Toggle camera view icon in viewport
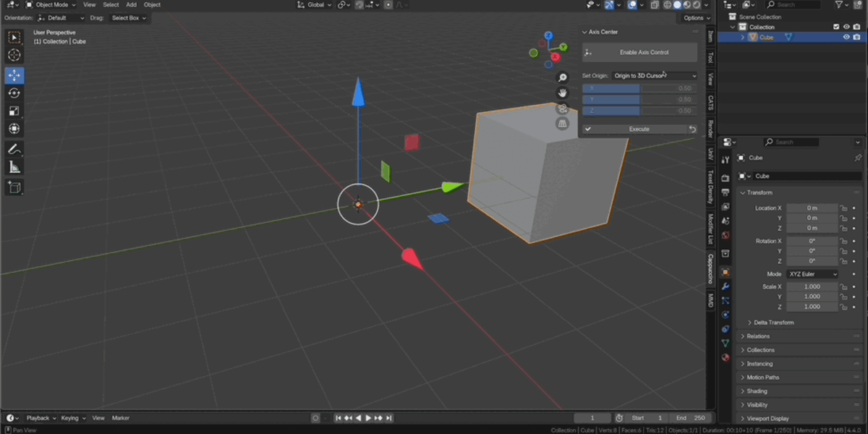The height and width of the screenshot is (434, 868). (x=563, y=109)
